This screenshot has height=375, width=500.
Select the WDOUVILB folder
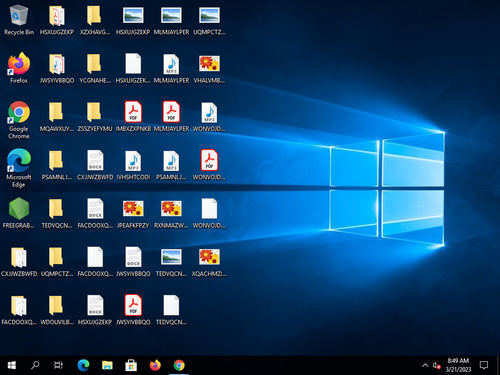click(x=57, y=310)
